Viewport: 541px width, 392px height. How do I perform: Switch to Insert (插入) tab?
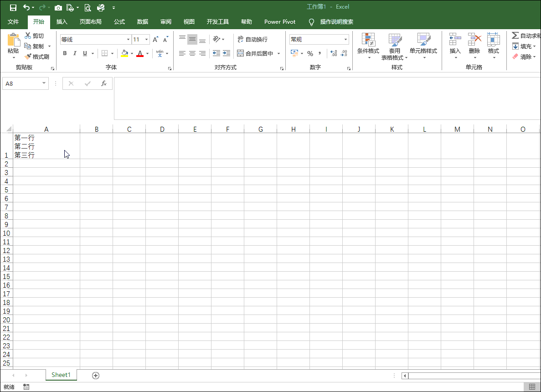point(62,22)
